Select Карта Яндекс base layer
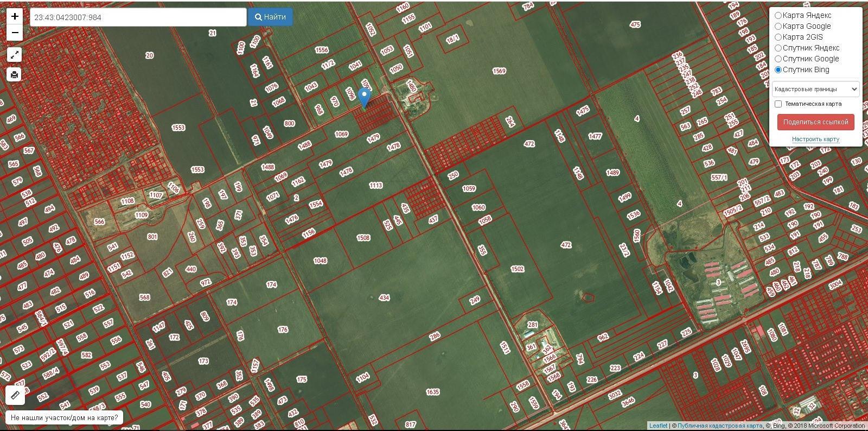The height and width of the screenshot is (431, 868). (778, 15)
